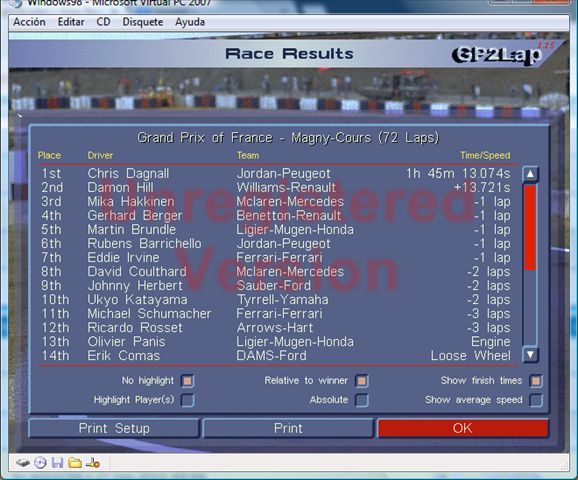Select the Erik Comas result row
578x480 pixels.
(276, 356)
